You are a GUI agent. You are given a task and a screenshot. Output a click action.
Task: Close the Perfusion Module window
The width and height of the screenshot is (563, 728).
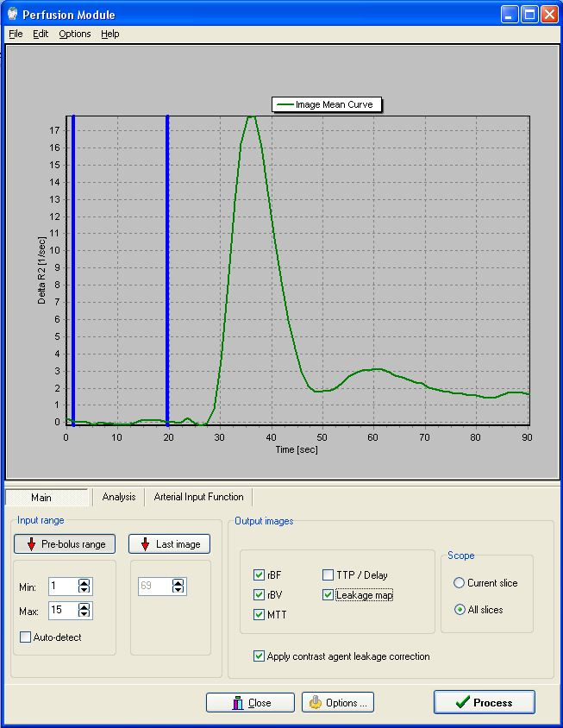[549, 15]
